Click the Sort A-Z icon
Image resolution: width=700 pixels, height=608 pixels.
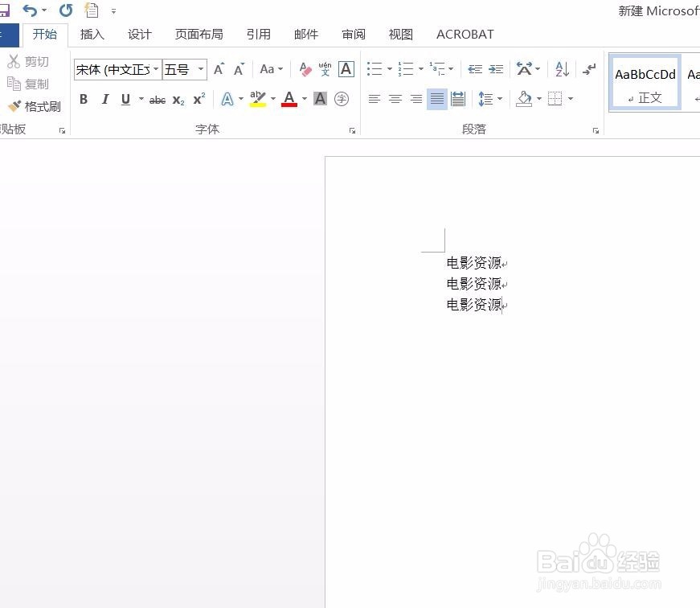(561, 68)
